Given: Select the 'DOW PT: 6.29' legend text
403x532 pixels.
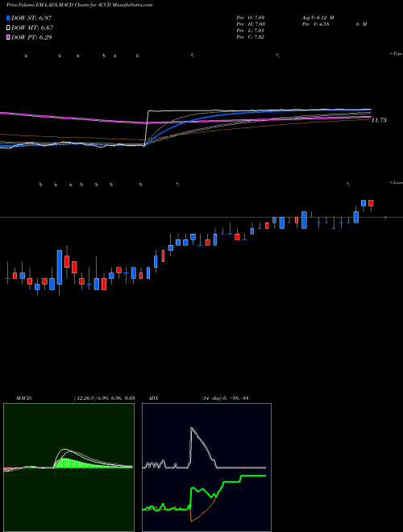Looking at the screenshot, I should pyautogui.click(x=31, y=38).
